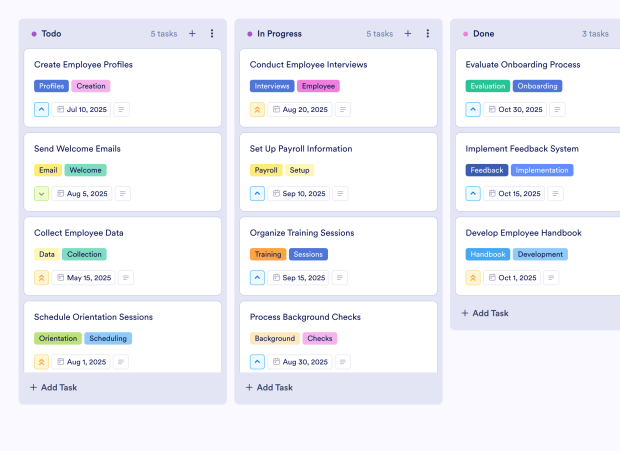Select the purple Todo column status dot
The width and height of the screenshot is (620, 451).
[x=34, y=34]
